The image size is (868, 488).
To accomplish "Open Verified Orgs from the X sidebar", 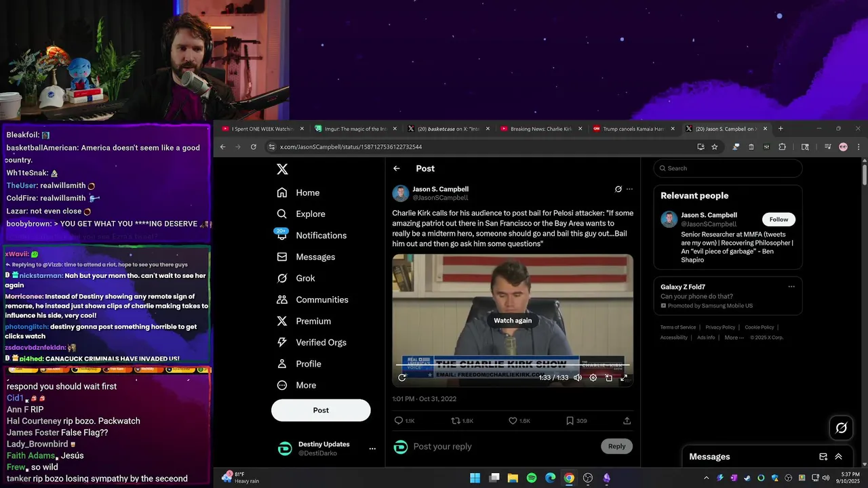I will click(313, 342).
